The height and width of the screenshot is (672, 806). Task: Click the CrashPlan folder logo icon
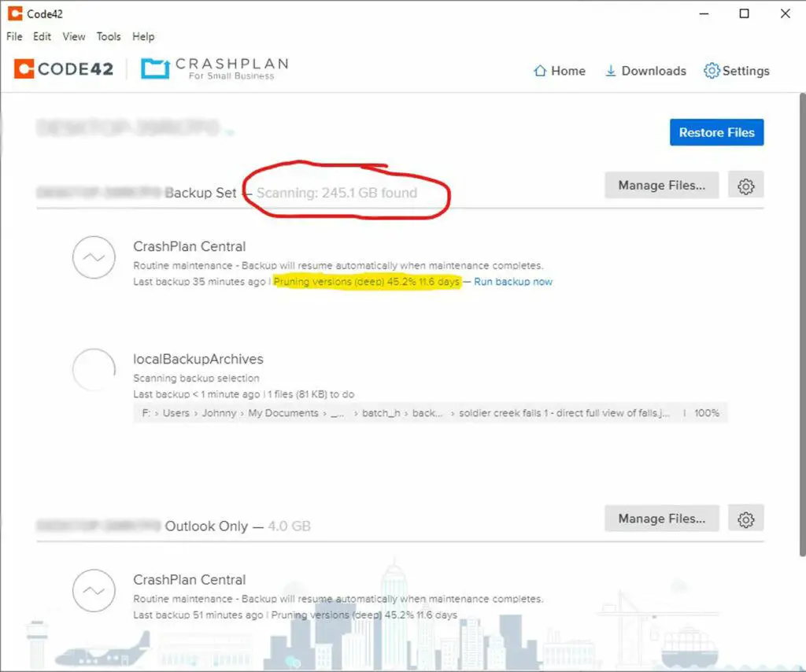pyautogui.click(x=155, y=68)
